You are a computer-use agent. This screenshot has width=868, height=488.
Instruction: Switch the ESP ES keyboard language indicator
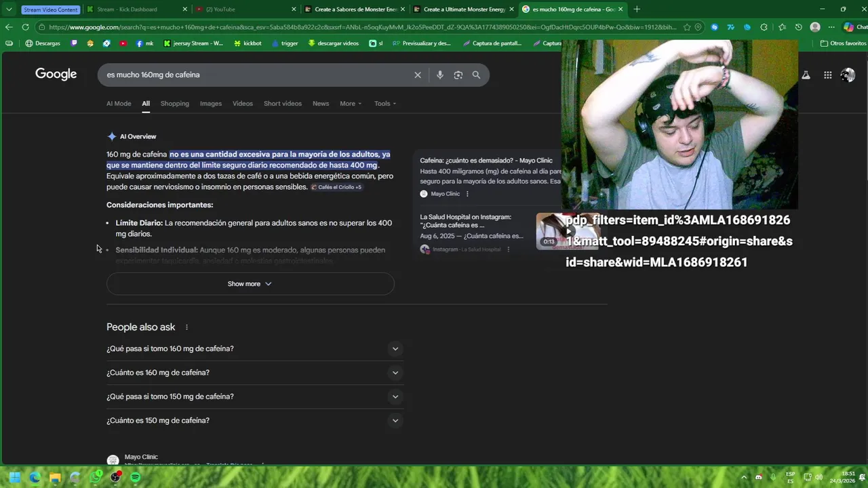tap(791, 477)
